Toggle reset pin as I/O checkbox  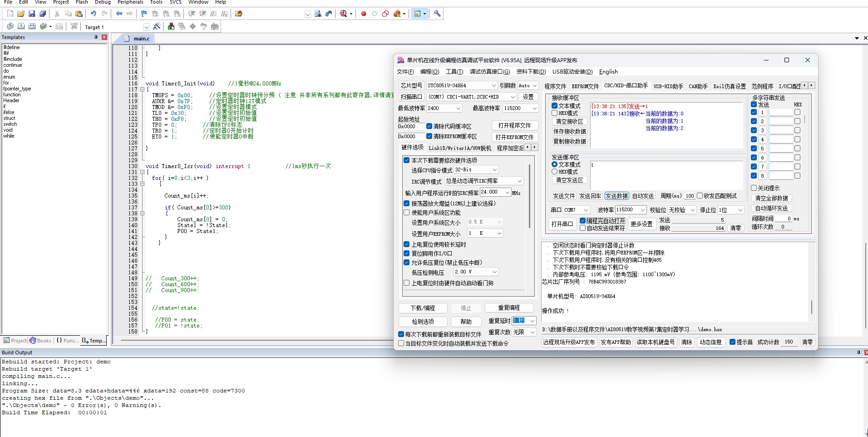[x=407, y=253]
